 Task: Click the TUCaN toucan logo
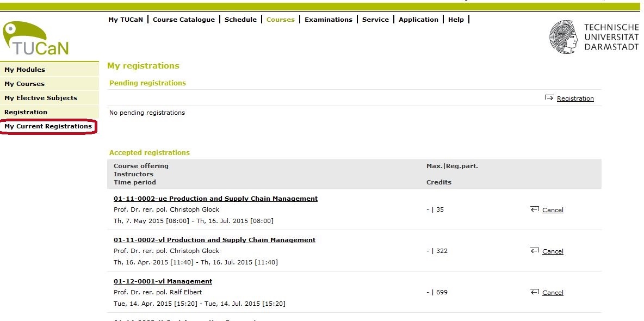tap(35, 38)
